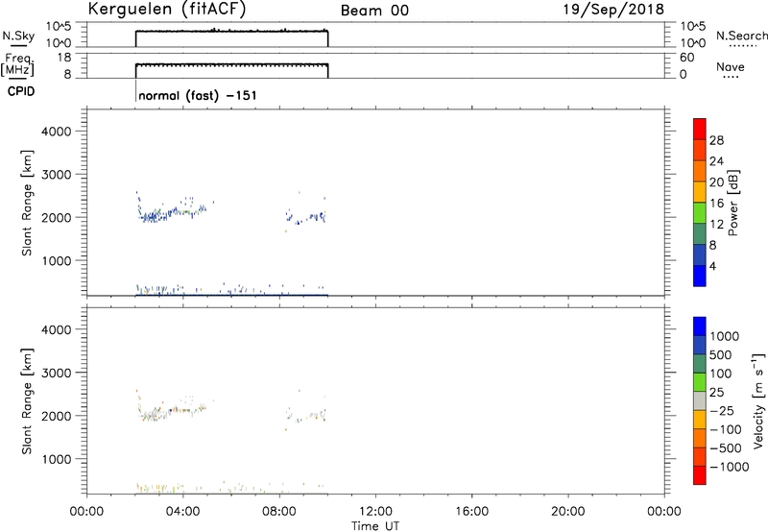Click the "18" tick on the frequency axis
The height and width of the screenshot is (532, 768).
64,58
